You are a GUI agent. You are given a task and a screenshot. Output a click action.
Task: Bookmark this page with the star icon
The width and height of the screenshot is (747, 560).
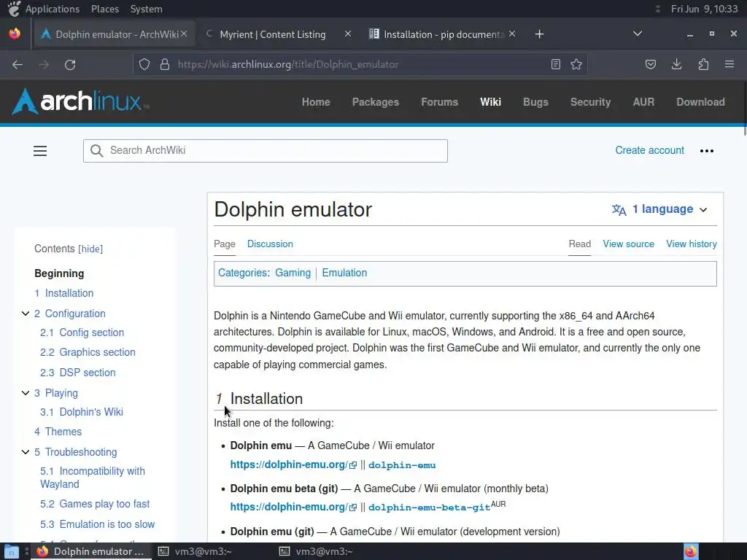tap(576, 64)
